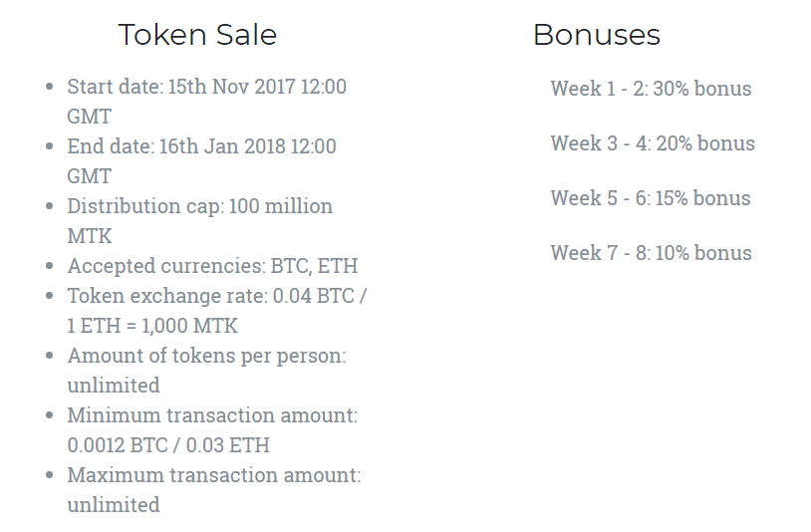Click the bullet dot before Token exchange rate

point(50,296)
